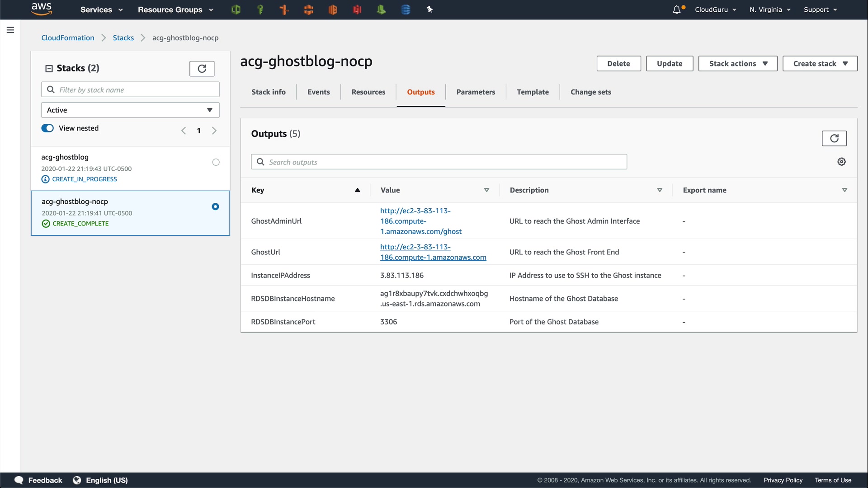
Task: Select the acg-ghostblog-nocp stack radio button
Action: [215, 206]
